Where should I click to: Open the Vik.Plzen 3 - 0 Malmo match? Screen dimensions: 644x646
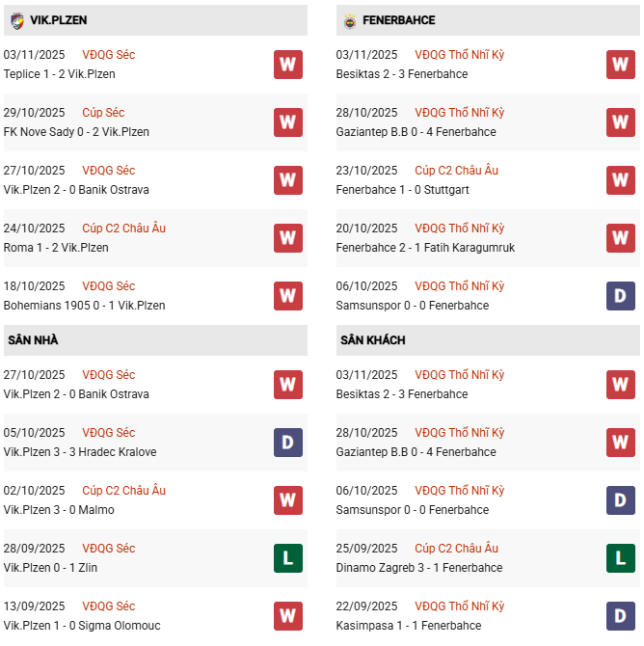59,510
